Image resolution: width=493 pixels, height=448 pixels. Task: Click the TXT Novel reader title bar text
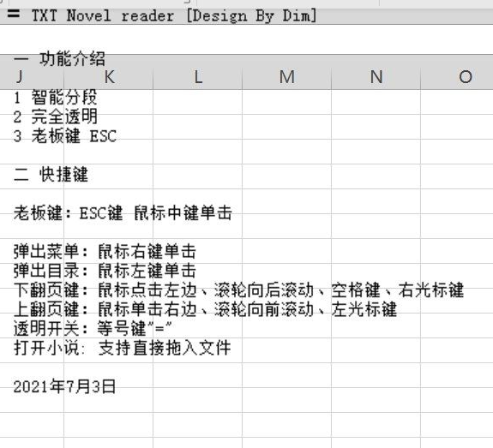tap(174, 15)
